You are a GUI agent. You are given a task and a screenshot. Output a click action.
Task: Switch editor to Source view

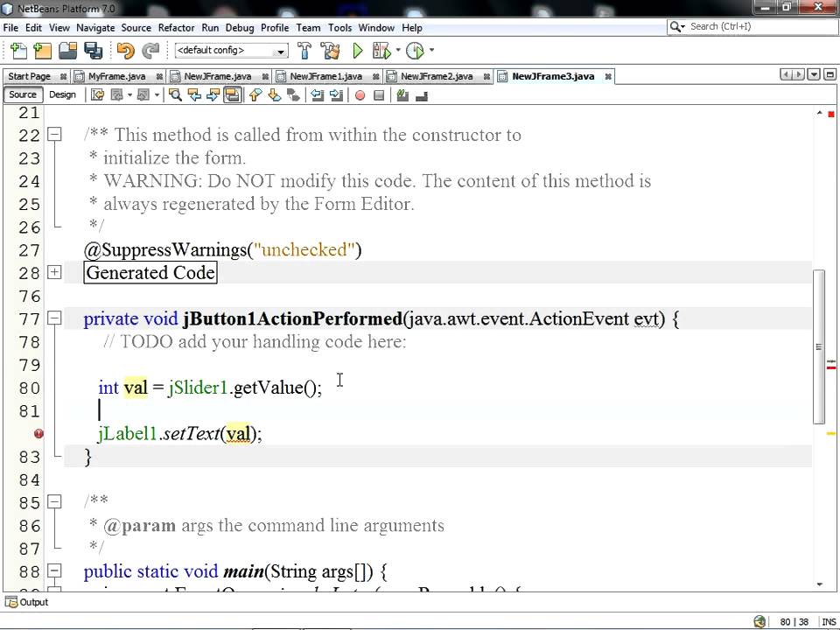[23, 94]
